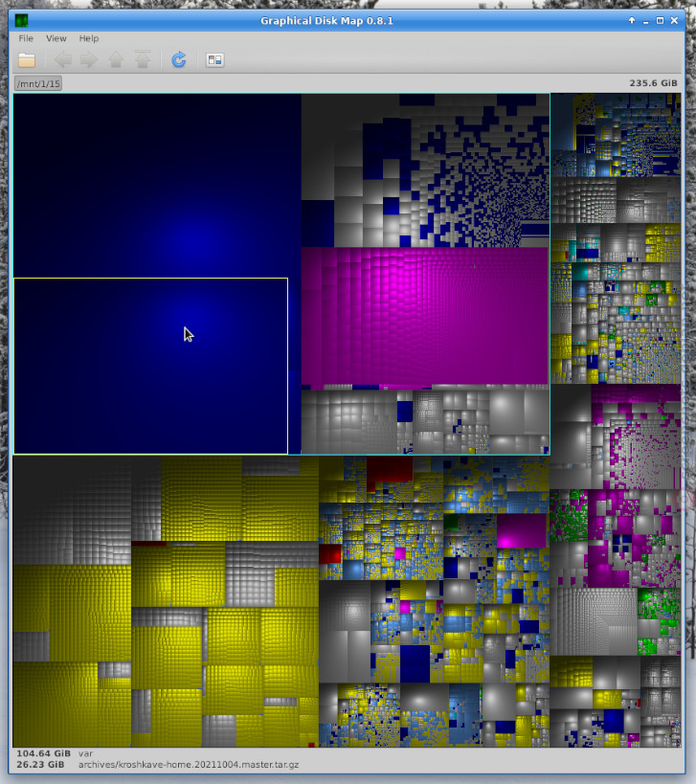Click the large magenta block in the map
The height and width of the screenshot is (784, 696).
pos(424,316)
